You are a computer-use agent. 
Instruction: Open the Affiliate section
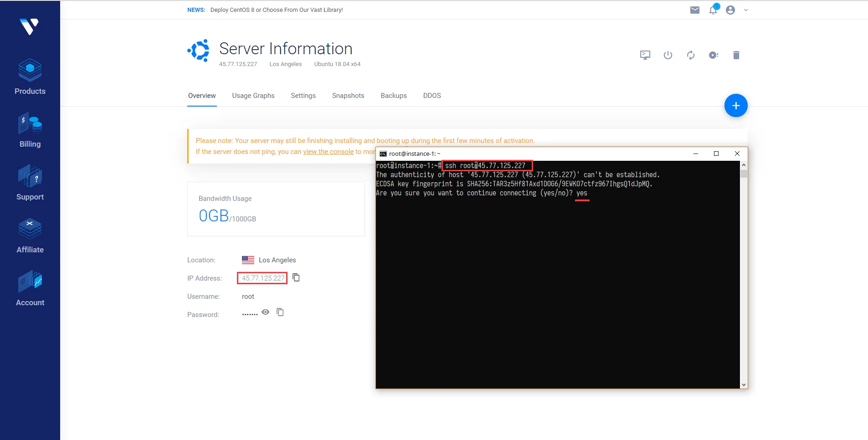click(30, 235)
